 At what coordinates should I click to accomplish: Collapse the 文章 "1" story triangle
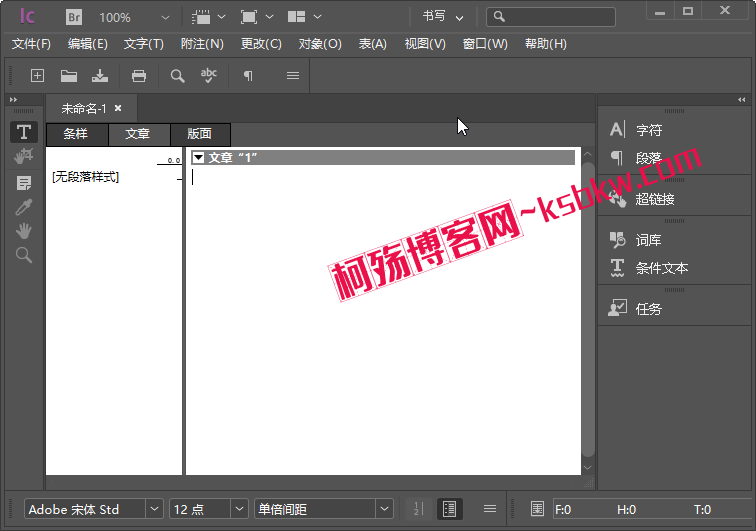[198, 157]
